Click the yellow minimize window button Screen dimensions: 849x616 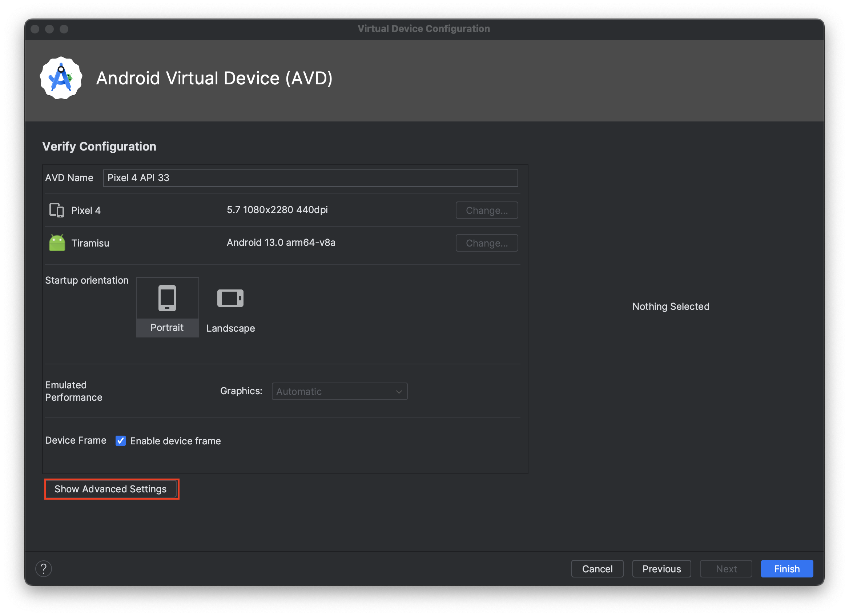(x=49, y=29)
